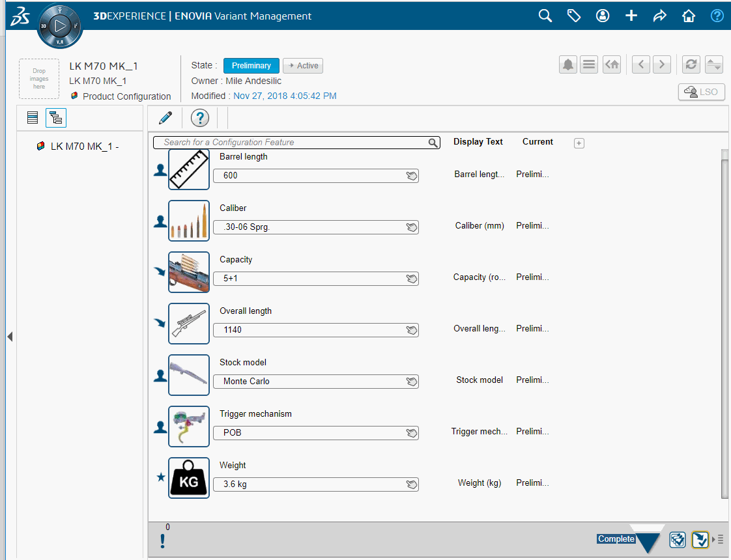Image resolution: width=731 pixels, height=560 pixels.
Task: Click the tag icon in the top bar
Action: click(573, 15)
